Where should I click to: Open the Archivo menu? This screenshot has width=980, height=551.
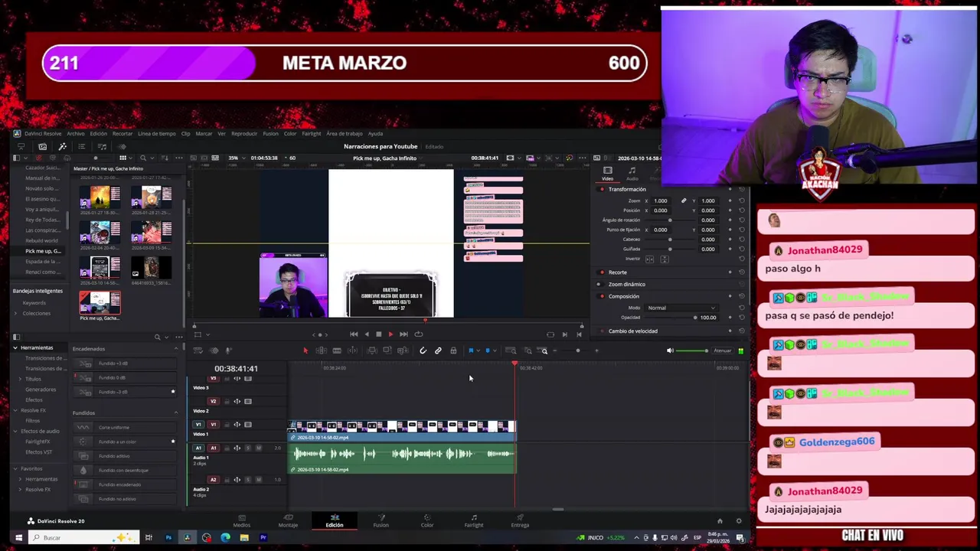[76, 134]
